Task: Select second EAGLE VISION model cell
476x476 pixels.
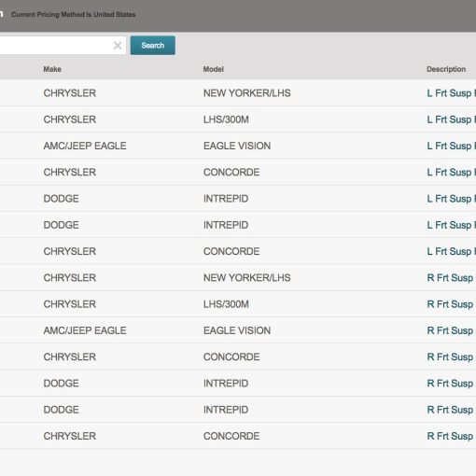Action: click(x=237, y=330)
